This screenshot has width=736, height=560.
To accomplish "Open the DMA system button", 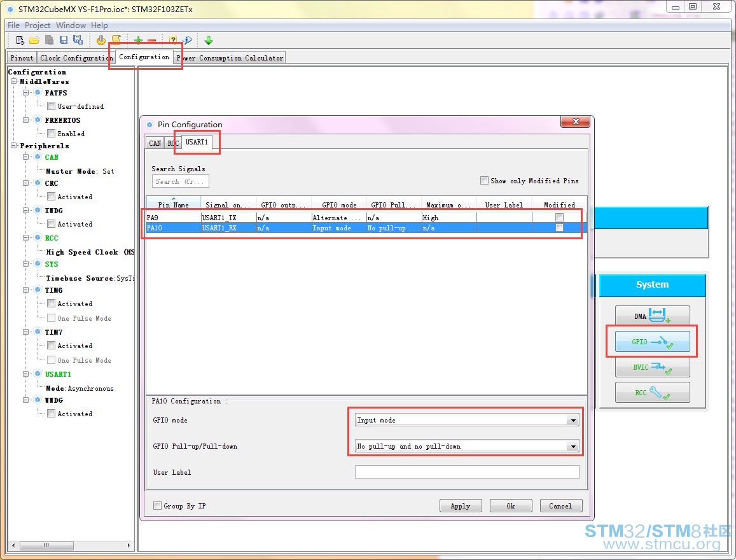I will point(653,316).
